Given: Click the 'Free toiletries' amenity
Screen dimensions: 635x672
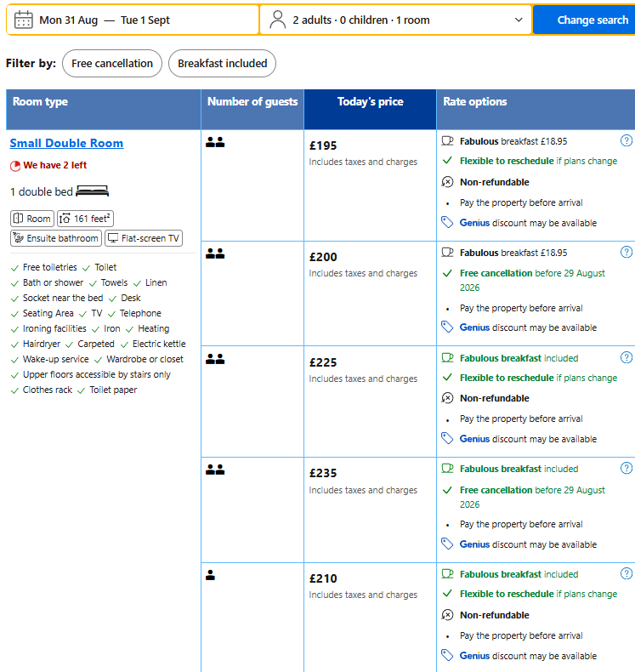Looking at the screenshot, I should tap(49, 267).
